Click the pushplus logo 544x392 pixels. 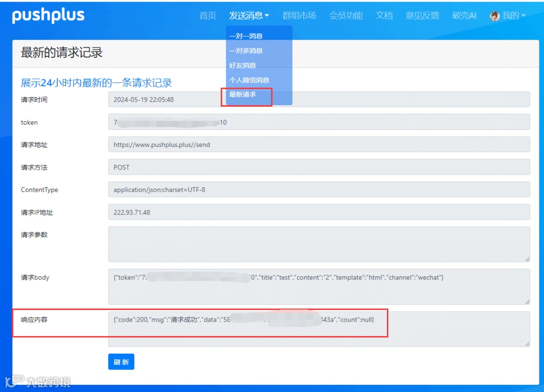48,16
